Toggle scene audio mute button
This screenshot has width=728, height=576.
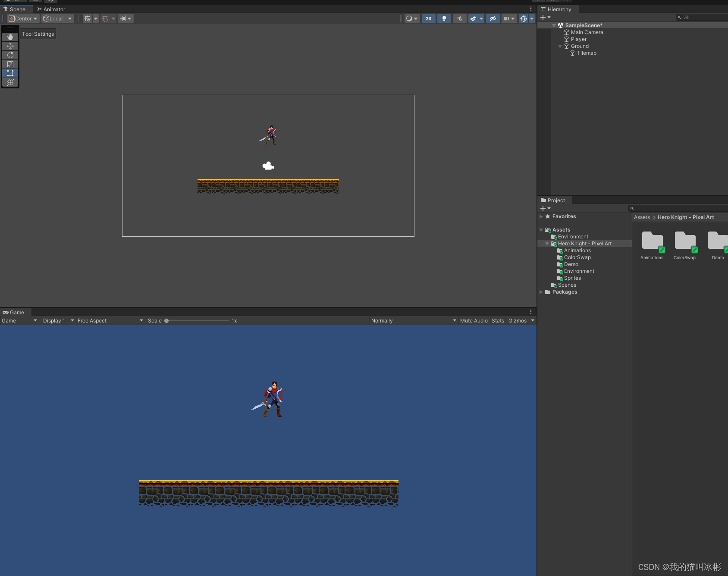460,19
